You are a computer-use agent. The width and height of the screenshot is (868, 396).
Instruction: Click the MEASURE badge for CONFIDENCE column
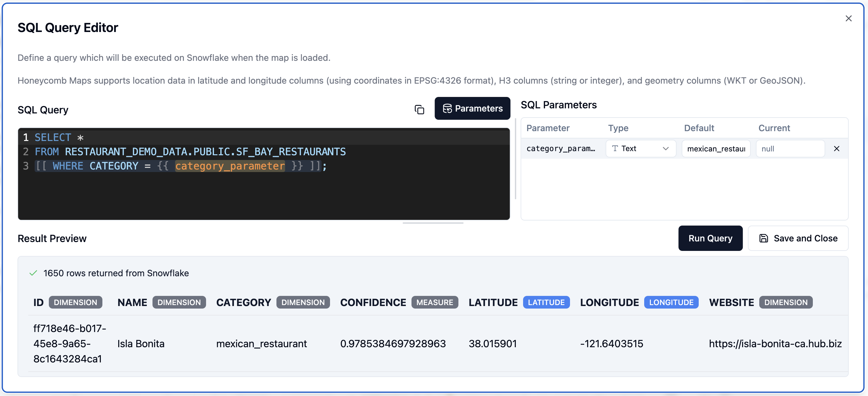434,302
